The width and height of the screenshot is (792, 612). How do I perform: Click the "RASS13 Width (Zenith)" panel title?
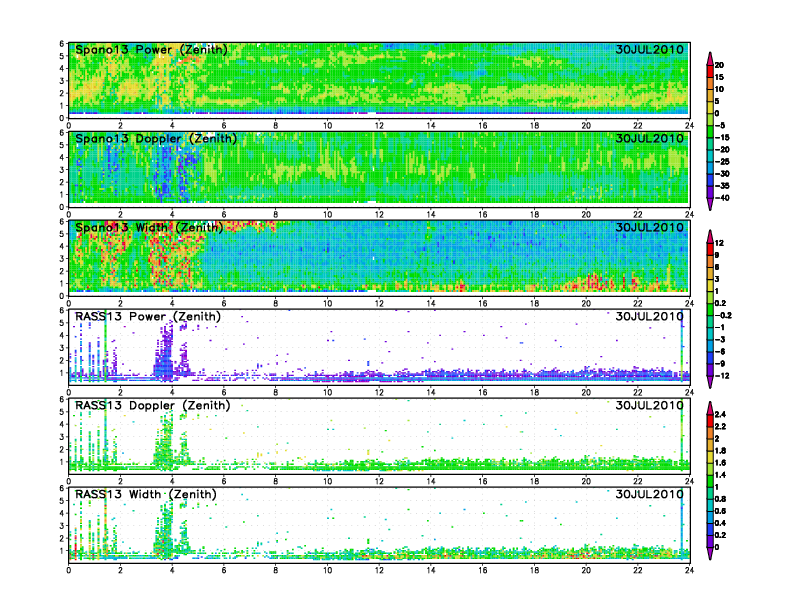pyautogui.click(x=145, y=494)
